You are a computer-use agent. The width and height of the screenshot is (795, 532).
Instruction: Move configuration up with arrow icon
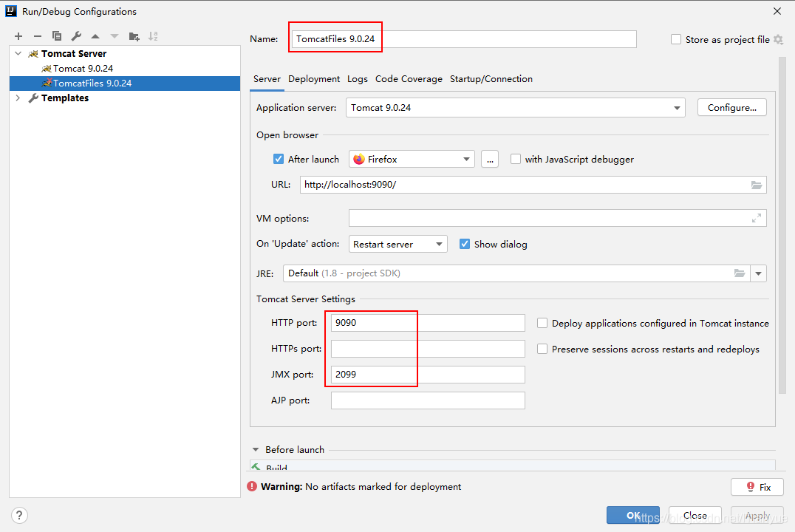(x=95, y=36)
